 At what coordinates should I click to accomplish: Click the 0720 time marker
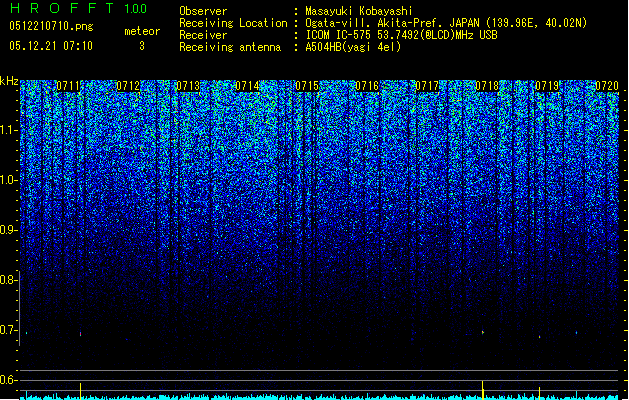pyautogui.click(x=607, y=86)
